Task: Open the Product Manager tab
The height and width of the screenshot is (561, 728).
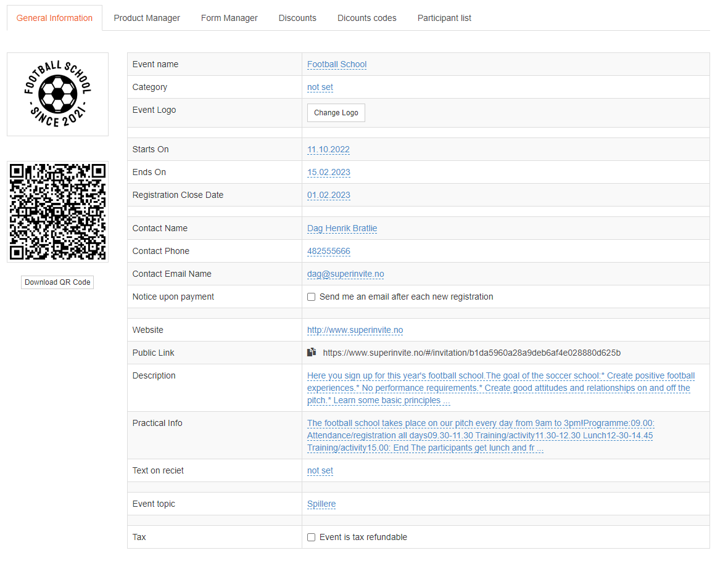Action: [x=147, y=18]
